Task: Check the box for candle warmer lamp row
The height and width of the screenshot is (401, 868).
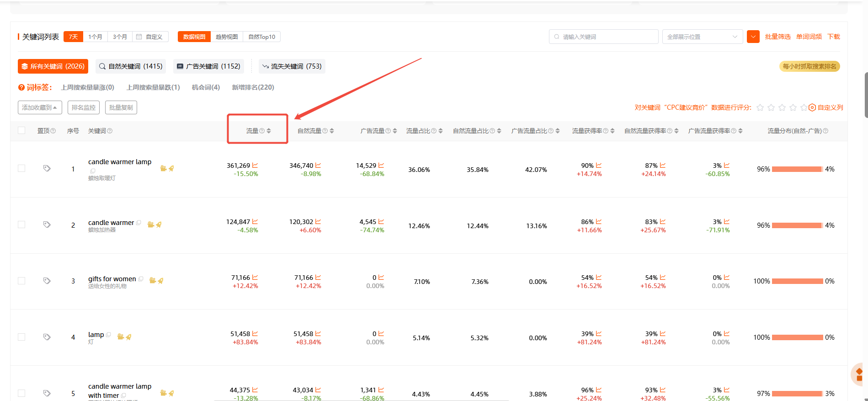Action: (x=21, y=168)
